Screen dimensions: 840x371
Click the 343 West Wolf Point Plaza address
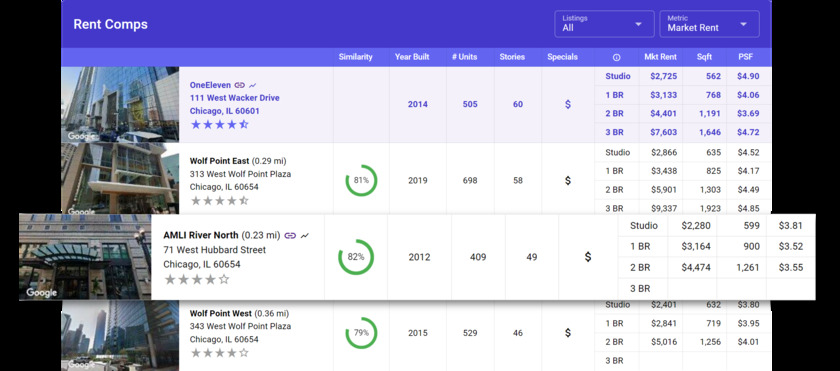pyautogui.click(x=241, y=326)
